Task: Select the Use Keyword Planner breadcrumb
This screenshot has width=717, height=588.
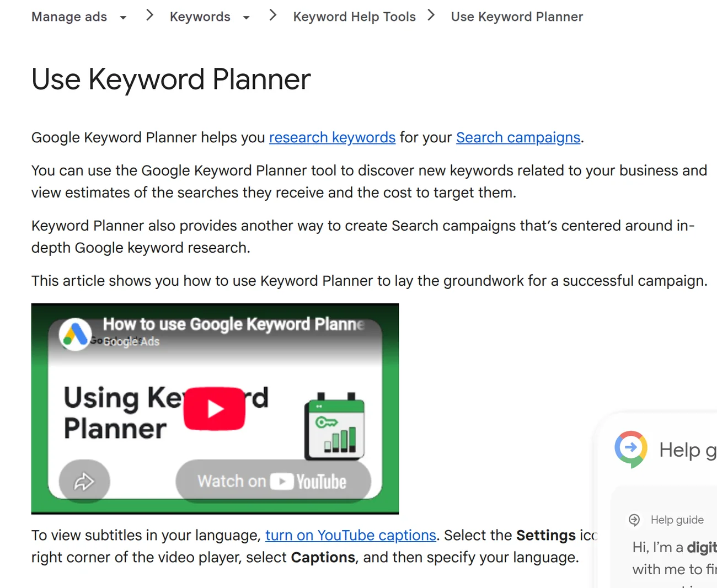Action: pyautogui.click(x=517, y=17)
